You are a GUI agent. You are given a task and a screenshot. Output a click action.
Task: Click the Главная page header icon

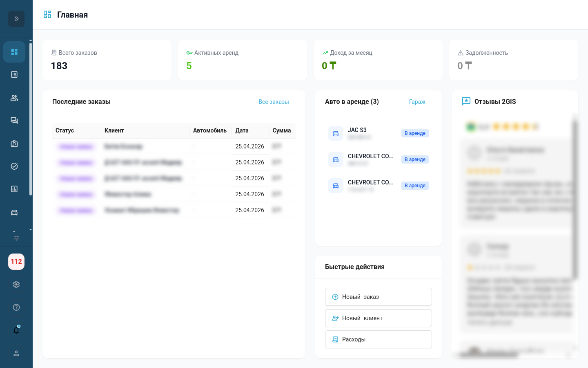(x=47, y=15)
